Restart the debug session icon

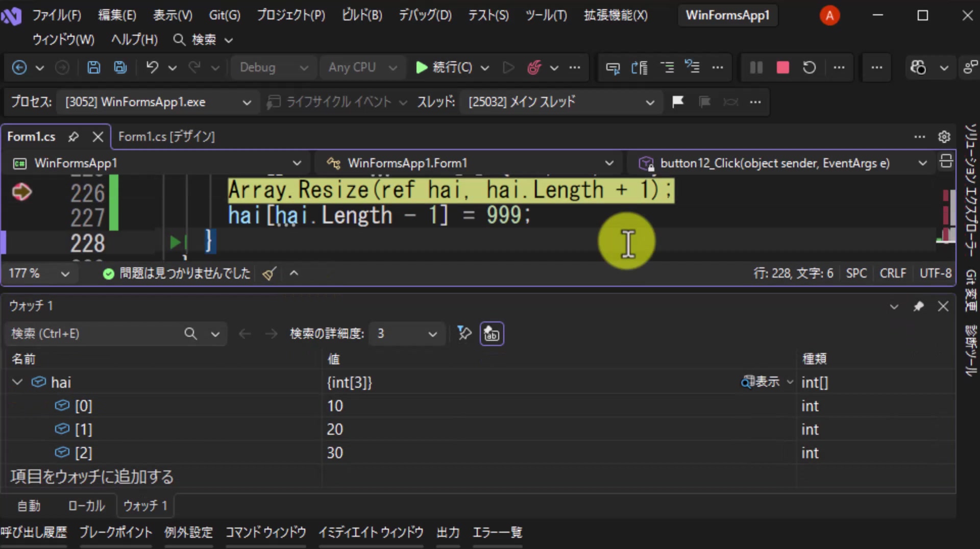pos(810,67)
